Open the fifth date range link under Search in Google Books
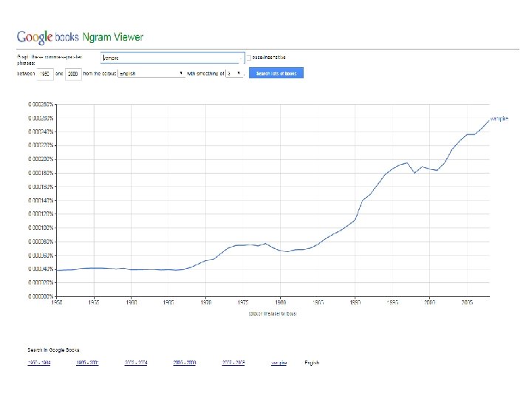Viewport: 532px width, 399px height. point(233,363)
